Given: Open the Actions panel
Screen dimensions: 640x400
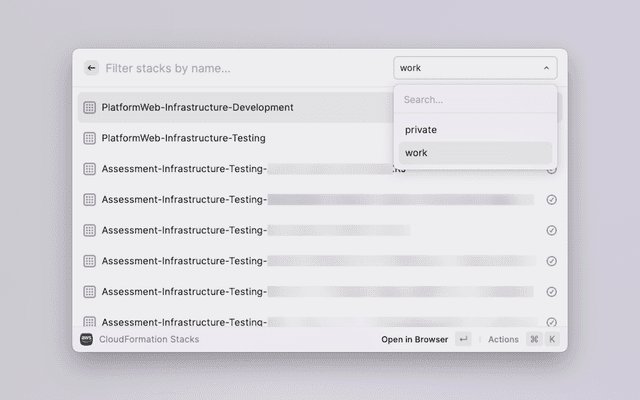Looking at the screenshot, I should [x=503, y=339].
